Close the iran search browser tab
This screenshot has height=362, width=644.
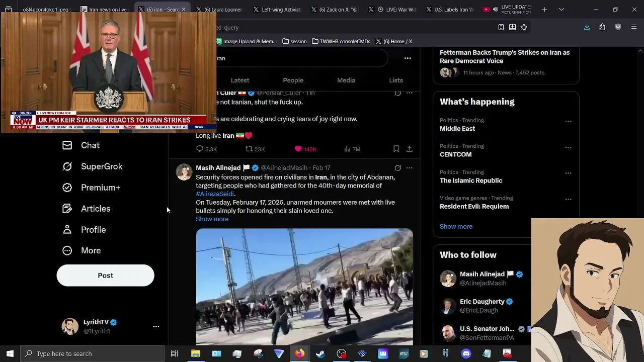tap(183, 10)
